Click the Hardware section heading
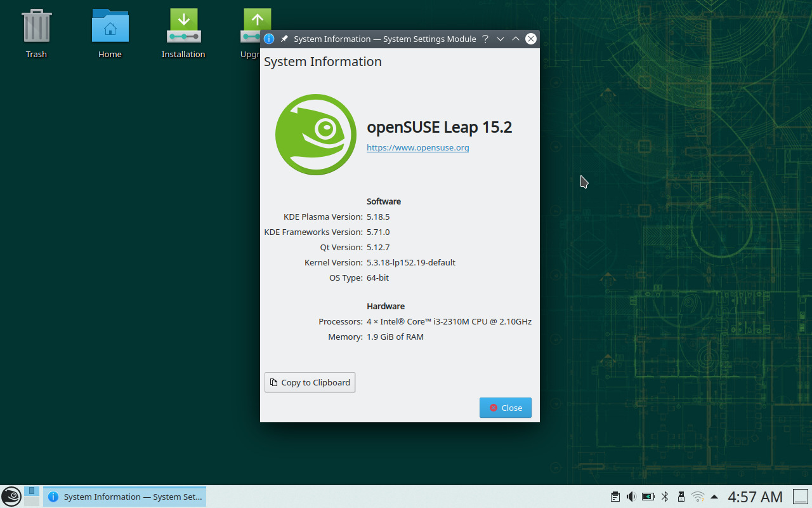This screenshot has width=812, height=508. (x=386, y=306)
